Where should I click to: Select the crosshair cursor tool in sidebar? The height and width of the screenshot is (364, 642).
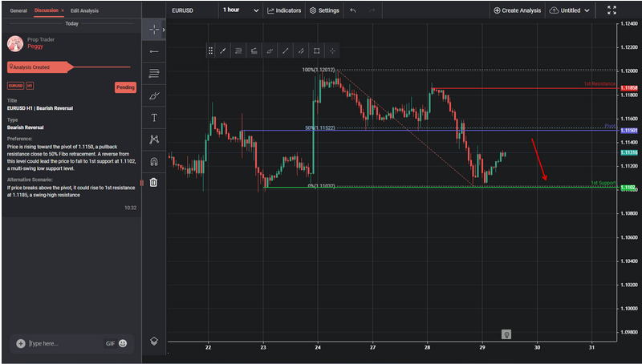(x=154, y=30)
